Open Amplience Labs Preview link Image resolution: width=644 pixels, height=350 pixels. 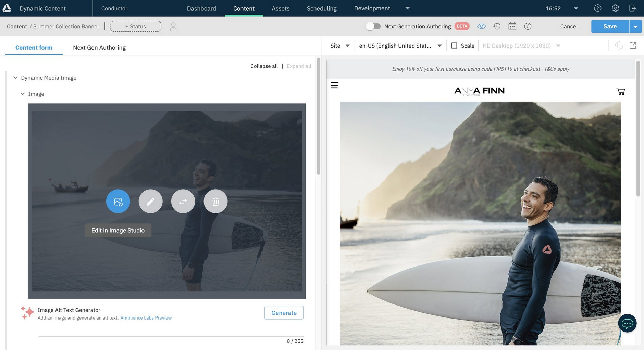click(x=146, y=318)
